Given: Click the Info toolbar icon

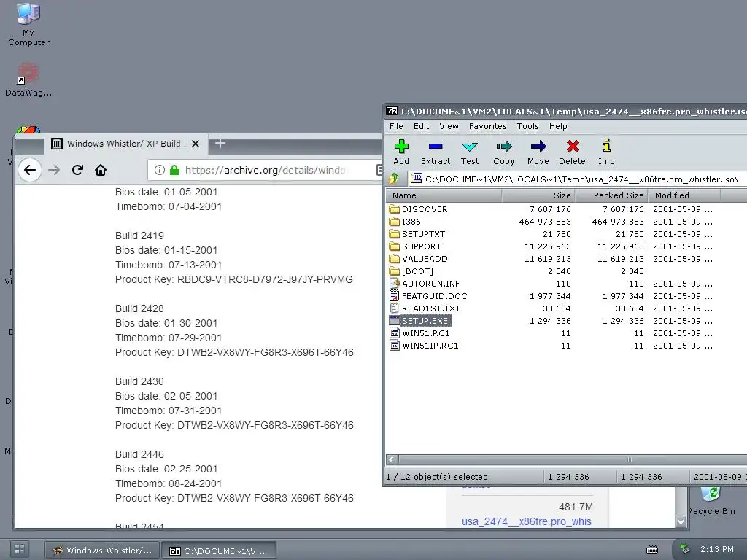Looking at the screenshot, I should [606, 152].
